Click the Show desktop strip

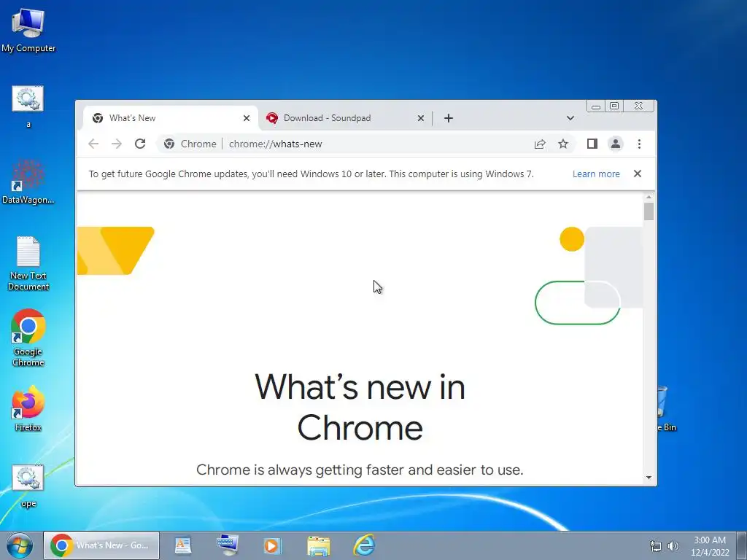click(x=741, y=545)
